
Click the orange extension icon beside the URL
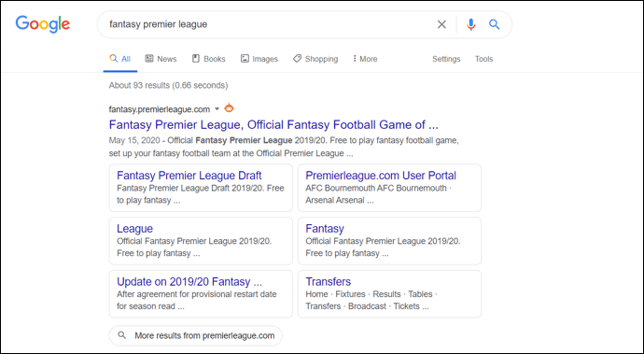(x=230, y=108)
